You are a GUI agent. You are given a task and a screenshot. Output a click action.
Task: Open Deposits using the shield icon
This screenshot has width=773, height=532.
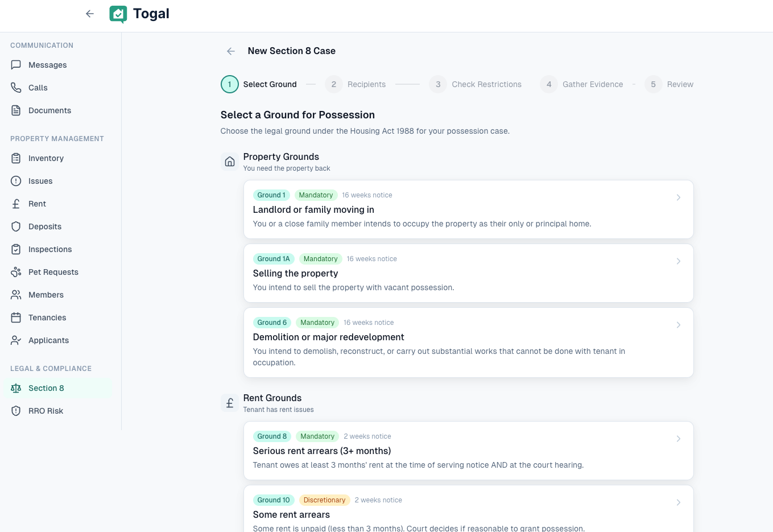click(x=16, y=226)
